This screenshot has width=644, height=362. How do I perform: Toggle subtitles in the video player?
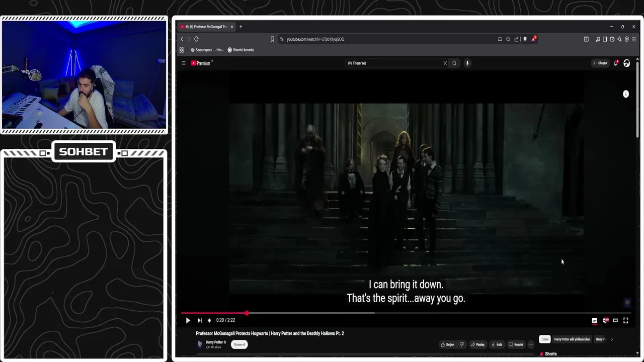tap(594, 320)
